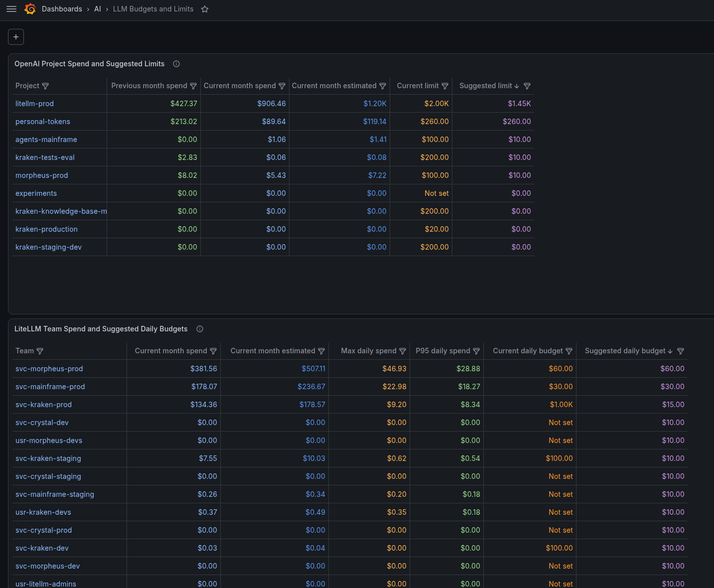The width and height of the screenshot is (714, 588).
Task: Select kraken-production current limit $20.00
Action: [436, 229]
